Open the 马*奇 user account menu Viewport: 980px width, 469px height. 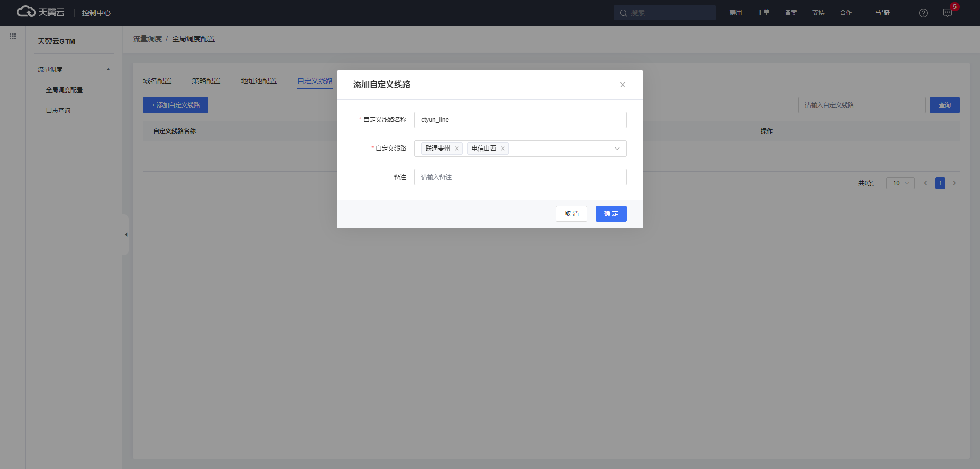pyautogui.click(x=882, y=13)
